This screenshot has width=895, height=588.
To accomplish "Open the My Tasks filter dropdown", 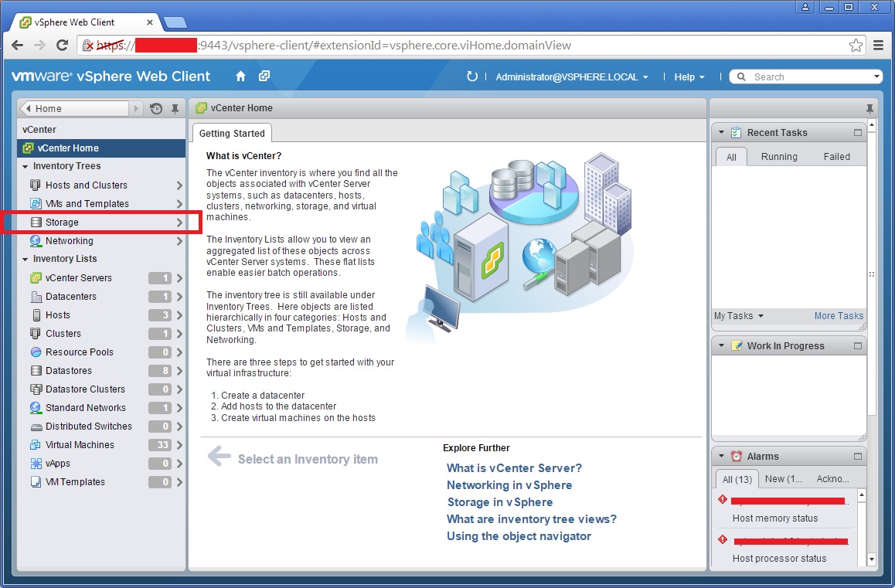I will (x=739, y=316).
